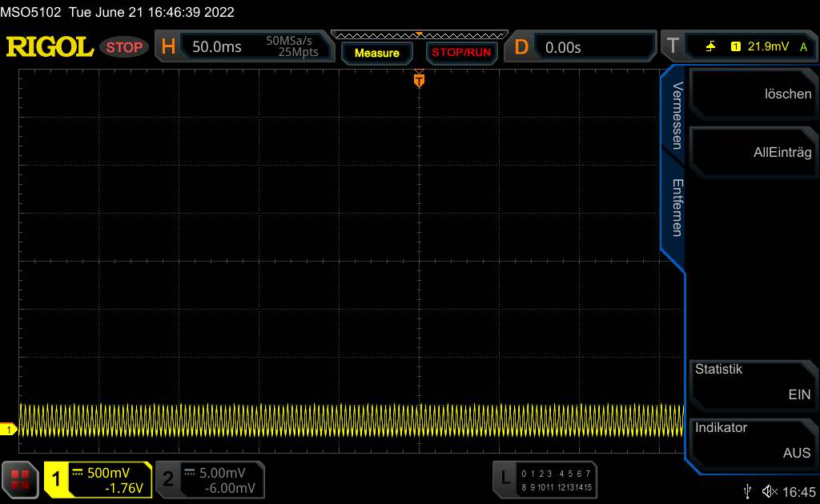Image resolution: width=820 pixels, height=504 pixels.
Task: Click the rising edge trigger slope icon
Action: 710,46
